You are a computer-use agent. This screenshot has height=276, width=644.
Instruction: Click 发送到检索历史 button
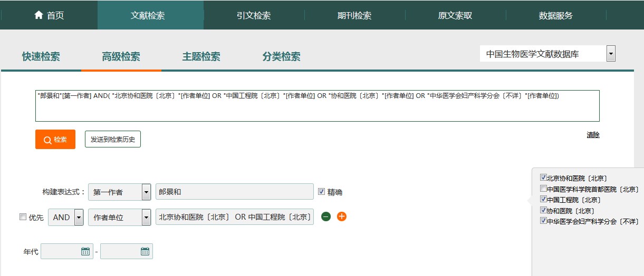[x=113, y=140]
